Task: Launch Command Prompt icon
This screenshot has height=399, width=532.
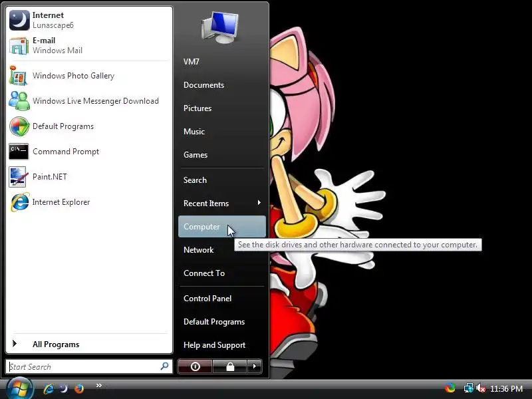Action: 19,152
